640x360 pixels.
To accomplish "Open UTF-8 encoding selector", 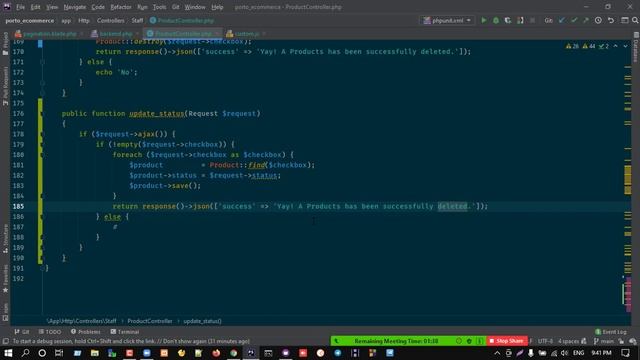I will [545, 341].
